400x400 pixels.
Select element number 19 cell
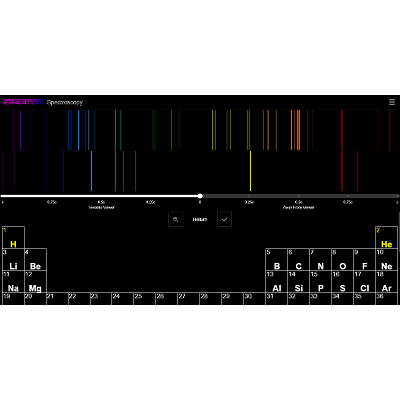point(13,299)
